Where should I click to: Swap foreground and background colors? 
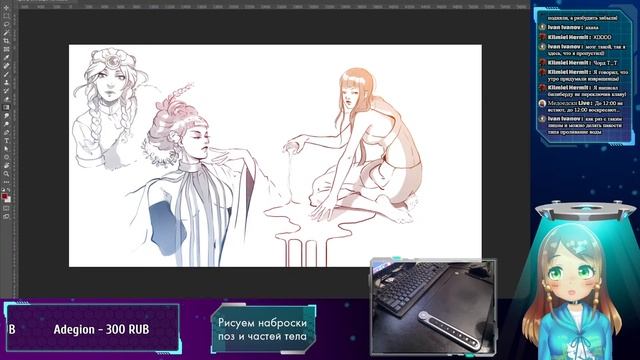tap(9, 190)
